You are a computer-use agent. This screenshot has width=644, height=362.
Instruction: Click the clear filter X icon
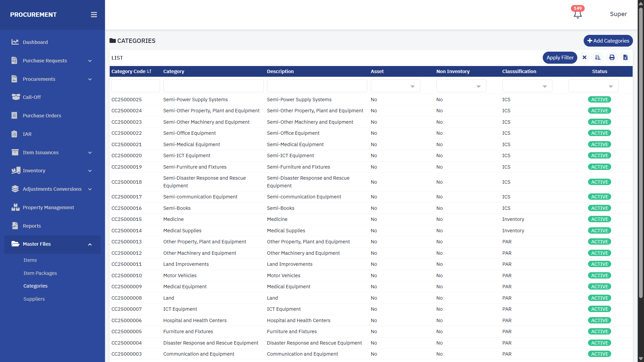pyautogui.click(x=584, y=58)
